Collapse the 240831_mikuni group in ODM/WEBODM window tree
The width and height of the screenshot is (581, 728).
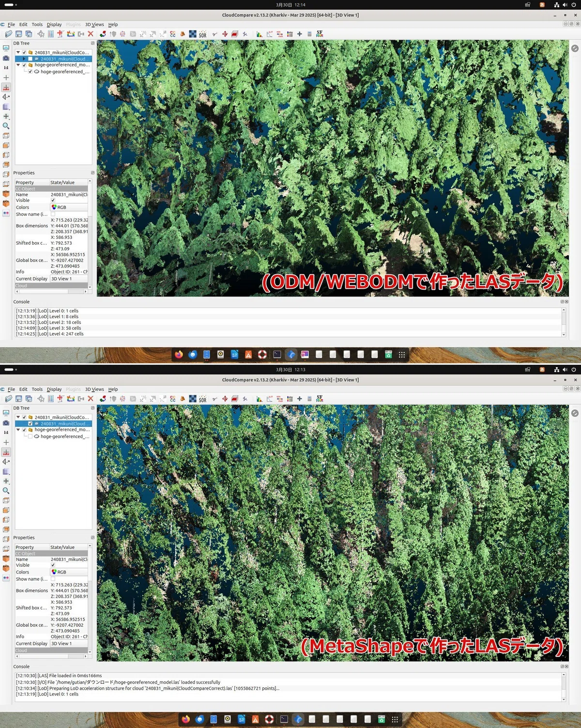[x=18, y=52]
